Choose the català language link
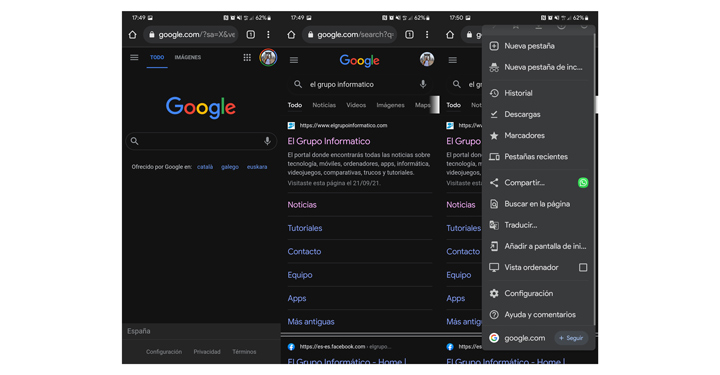The image size is (720, 375). (x=205, y=167)
